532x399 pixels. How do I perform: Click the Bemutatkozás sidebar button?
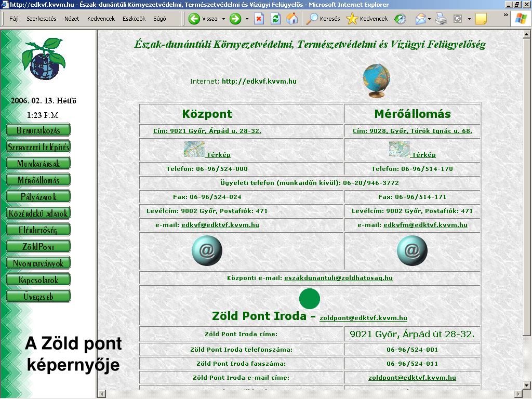coord(38,130)
